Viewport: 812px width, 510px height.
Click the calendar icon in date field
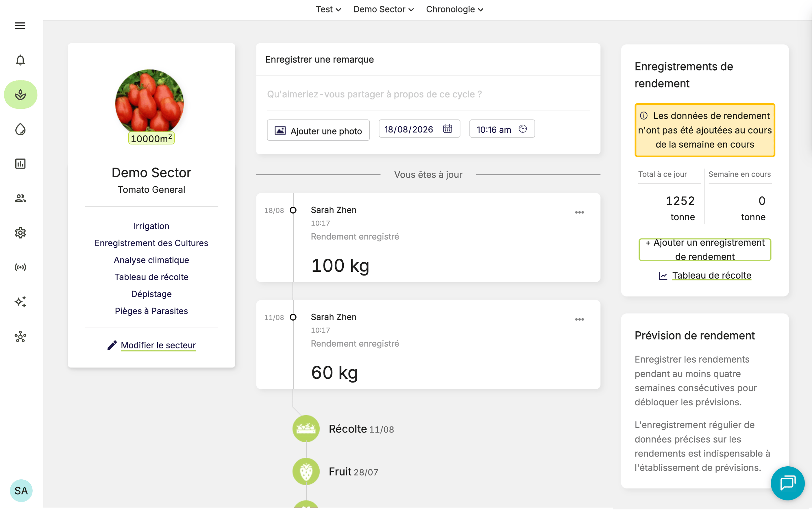coord(447,129)
